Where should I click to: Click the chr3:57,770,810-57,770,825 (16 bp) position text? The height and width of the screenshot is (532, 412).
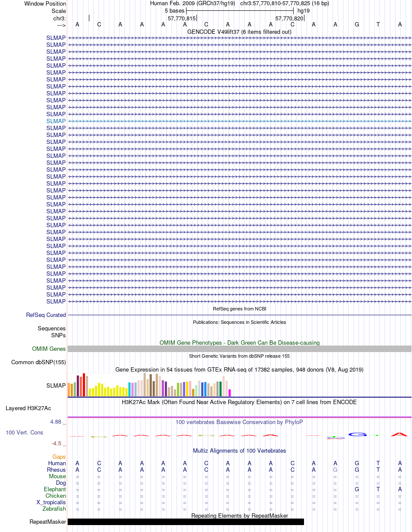coord(284,3)
